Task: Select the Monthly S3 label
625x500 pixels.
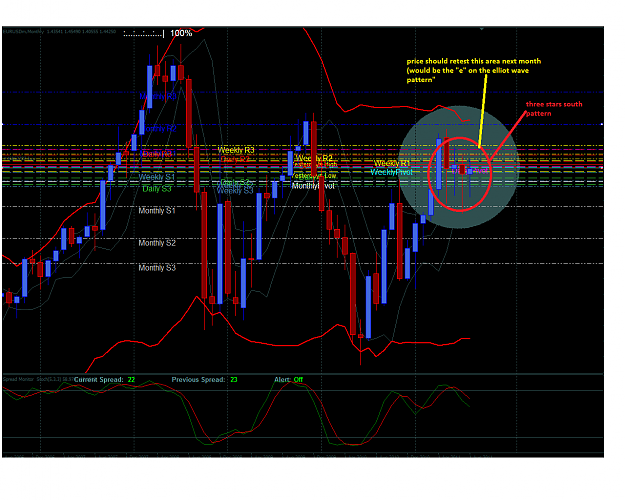Action: coord(157,268)
